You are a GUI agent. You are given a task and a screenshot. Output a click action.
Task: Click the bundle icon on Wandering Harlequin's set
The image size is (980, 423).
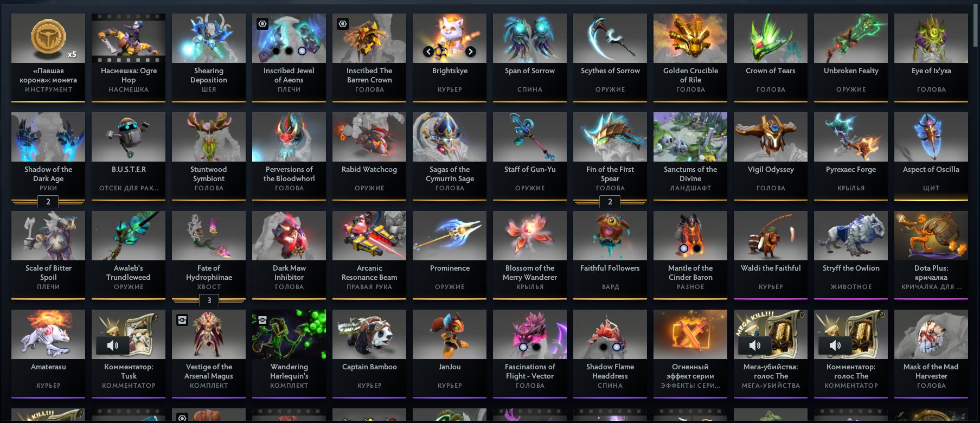pos(262,320)
